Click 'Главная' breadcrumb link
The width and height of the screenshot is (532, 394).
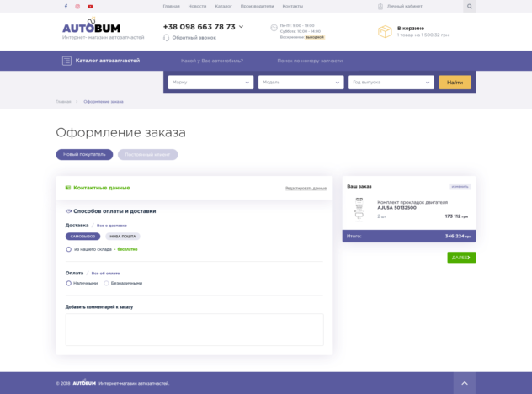63,102
